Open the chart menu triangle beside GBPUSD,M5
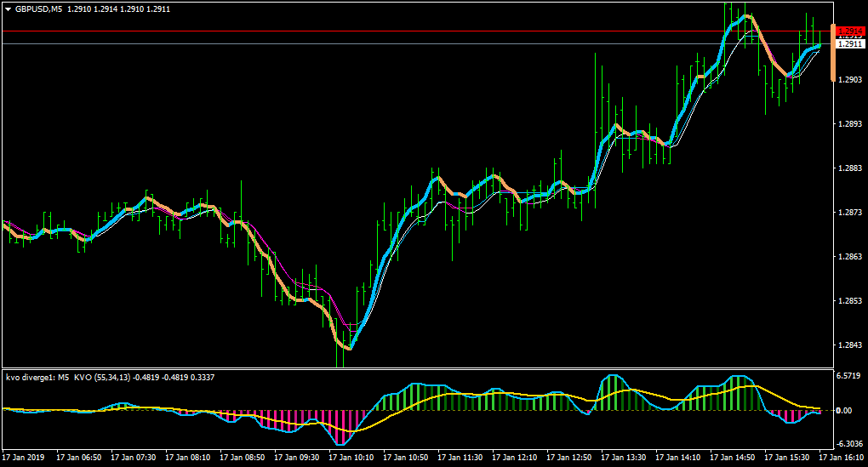The image size is (868, 467). (x=9, y=9)
